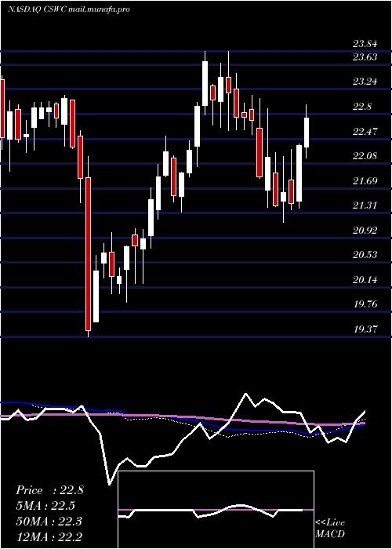Click the 5MA : 22.5 readout

click(x=45, y=506)
